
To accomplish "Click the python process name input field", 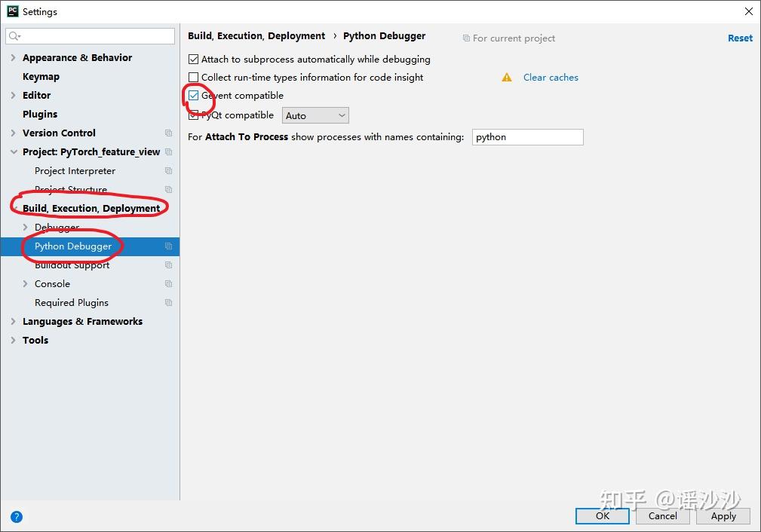I will [527, 137].
